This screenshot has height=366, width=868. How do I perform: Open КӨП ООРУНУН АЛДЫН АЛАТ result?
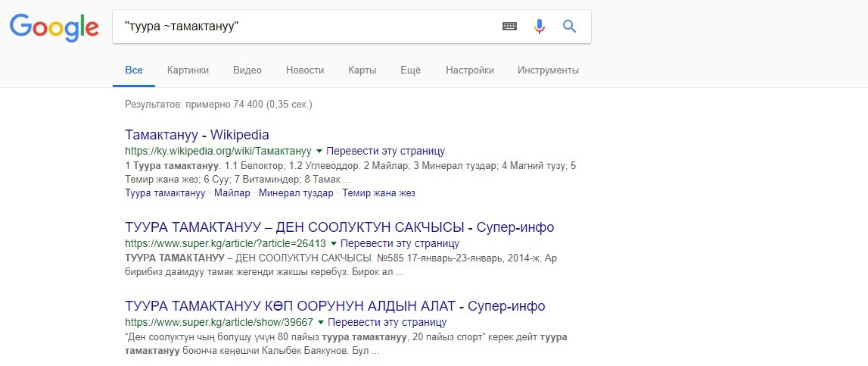pos(334,306)
